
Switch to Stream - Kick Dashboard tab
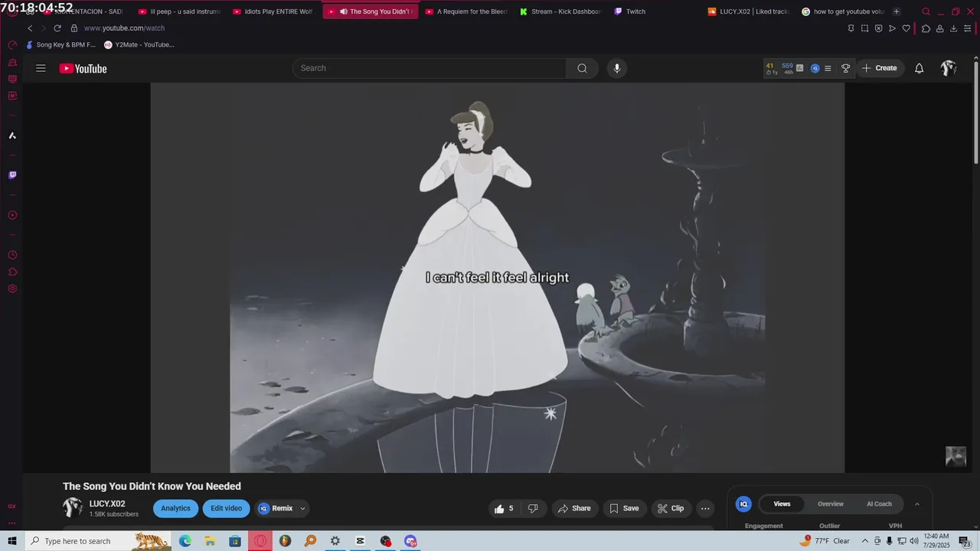click(x=560, y=11)
